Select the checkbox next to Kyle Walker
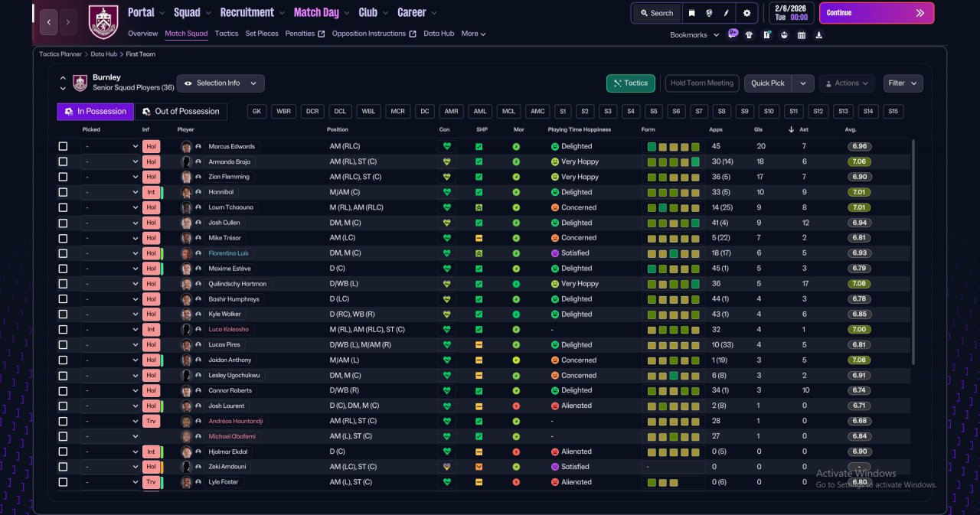The width and height of the screenshot is (980, 515). pos(63,315)
